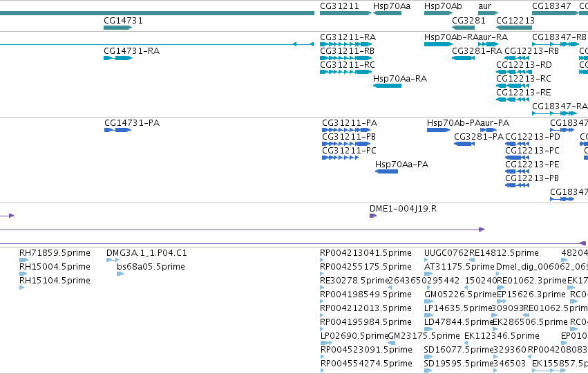Click the CG12213-PB protein label

(532, 178)
